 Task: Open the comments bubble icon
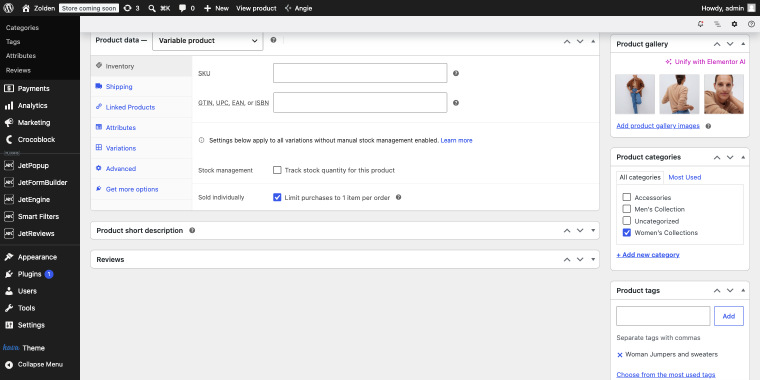pyautogui.click(x=182, y=8)
